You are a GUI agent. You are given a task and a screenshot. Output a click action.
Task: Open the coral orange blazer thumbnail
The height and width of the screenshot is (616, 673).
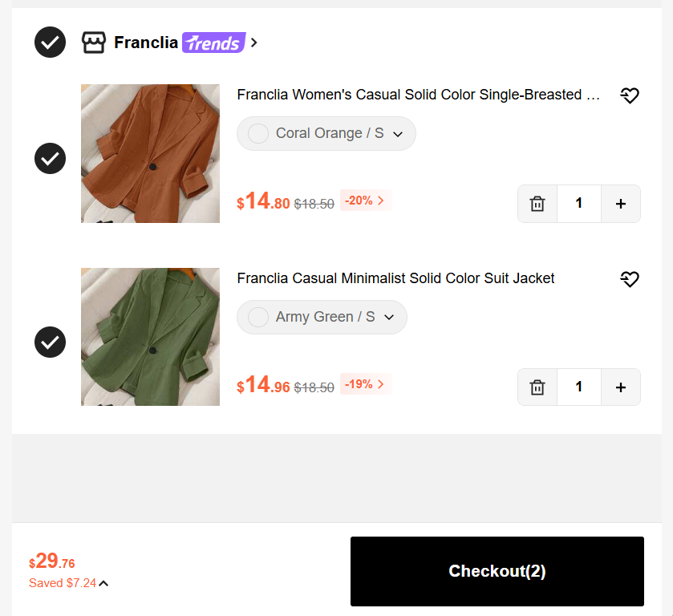pos(150,153)
